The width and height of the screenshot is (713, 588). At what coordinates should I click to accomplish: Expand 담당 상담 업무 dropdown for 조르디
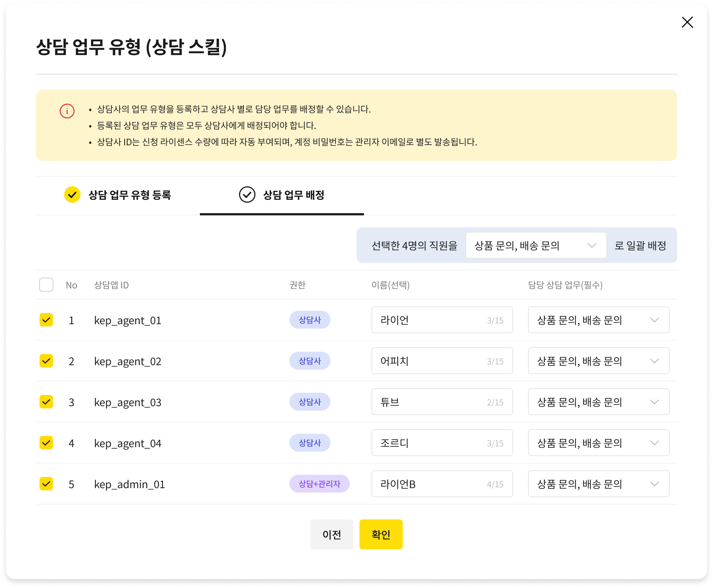pyautogui.click(x=598, y=443)
